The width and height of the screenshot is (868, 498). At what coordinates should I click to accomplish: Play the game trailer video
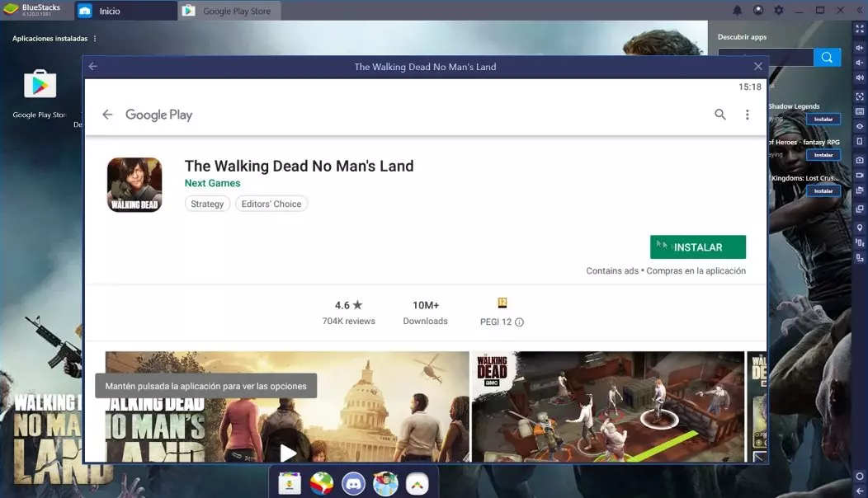[x=287, y=452]
